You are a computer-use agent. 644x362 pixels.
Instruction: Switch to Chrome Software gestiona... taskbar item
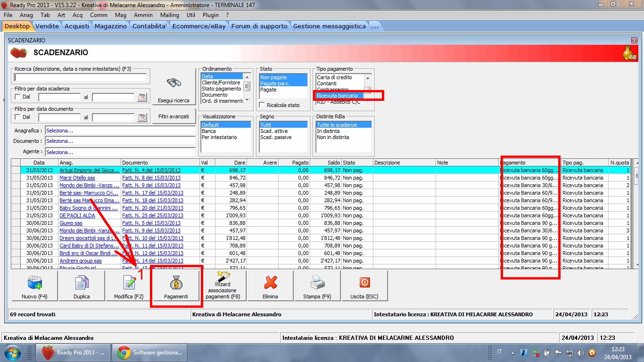pyautogui.click(x=149, y=353)
